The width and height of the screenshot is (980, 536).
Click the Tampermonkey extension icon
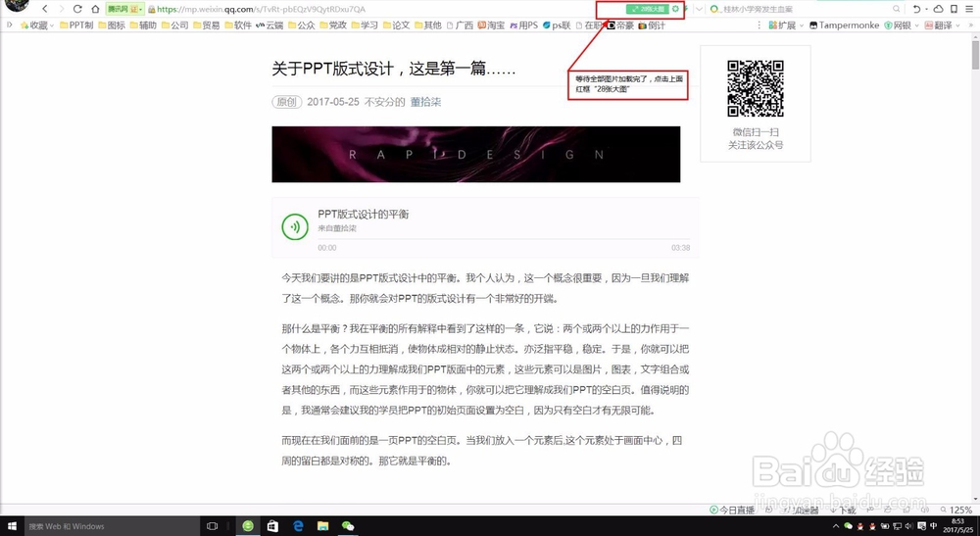[x=845, y=25]
